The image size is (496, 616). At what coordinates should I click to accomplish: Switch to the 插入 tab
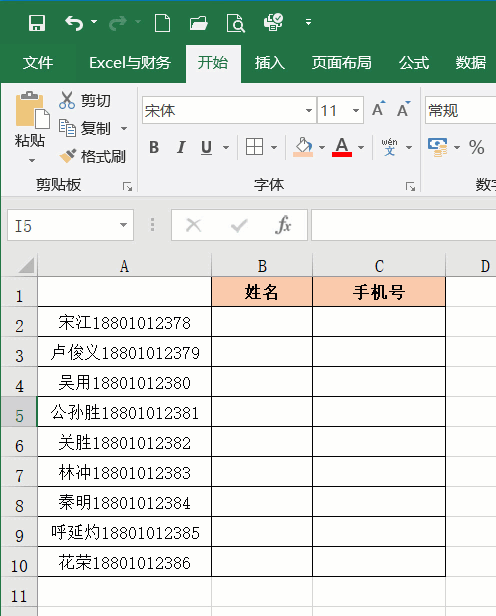270,62
